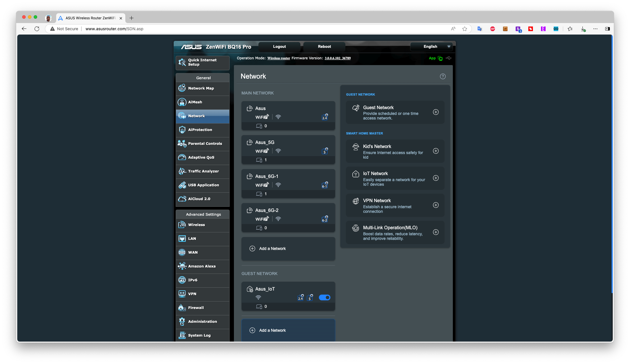Screen dimensions: 630x364
Task: Open Traffic Analyzer section
Action: (x=203, y=171)
